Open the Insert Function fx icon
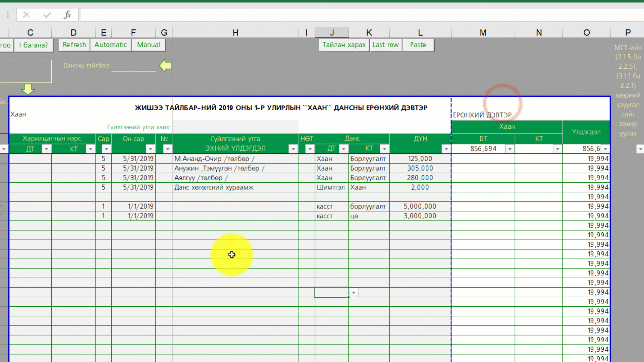 click(x=67, y=15)
